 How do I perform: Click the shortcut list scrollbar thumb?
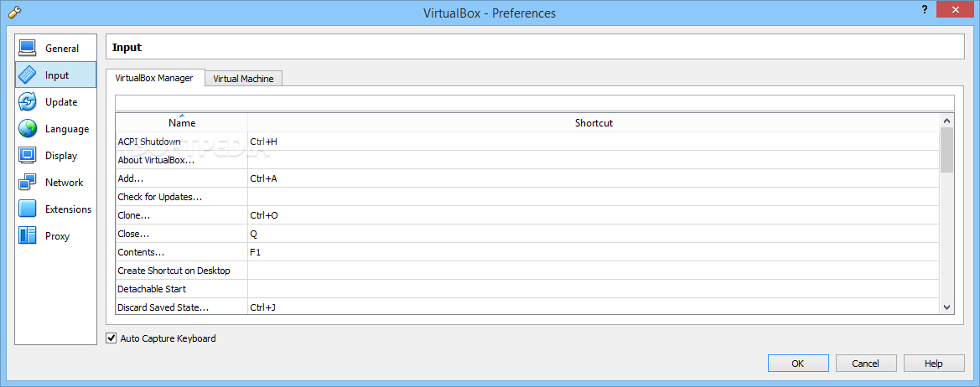tap(947, 150)
